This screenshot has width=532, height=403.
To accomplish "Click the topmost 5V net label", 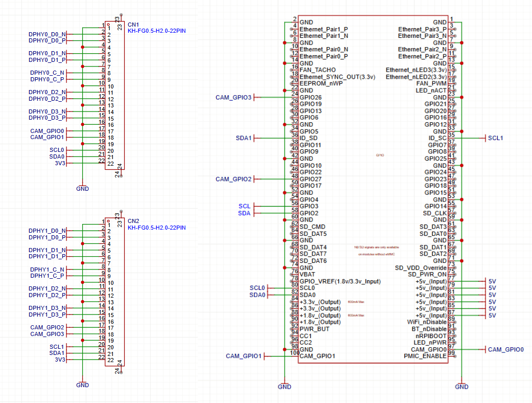I will [492, 281].
